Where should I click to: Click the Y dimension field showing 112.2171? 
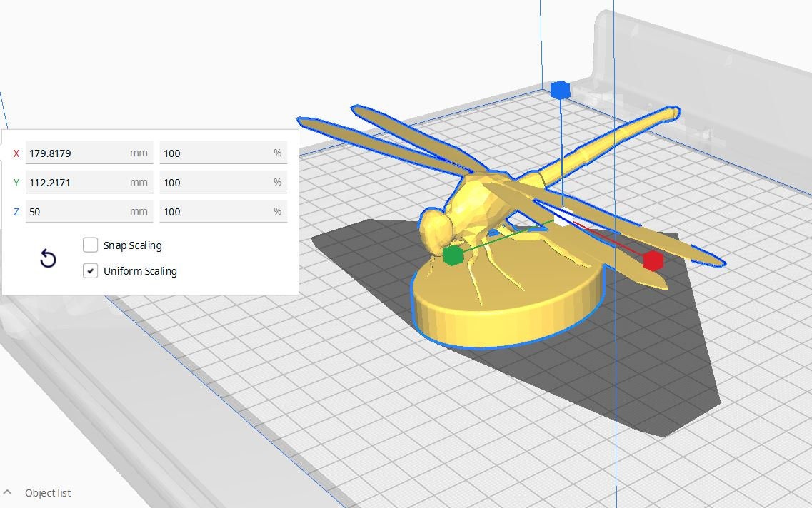(x=89, y=182)
